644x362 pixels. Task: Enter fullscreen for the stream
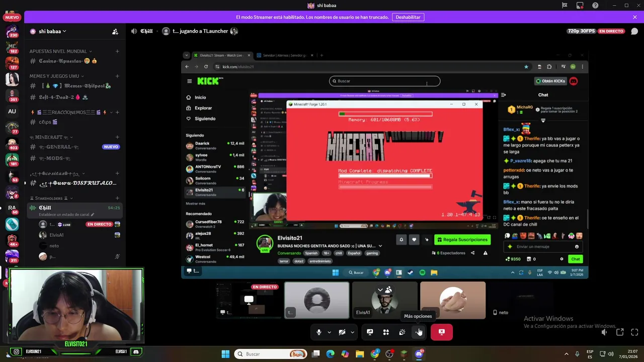634,332
